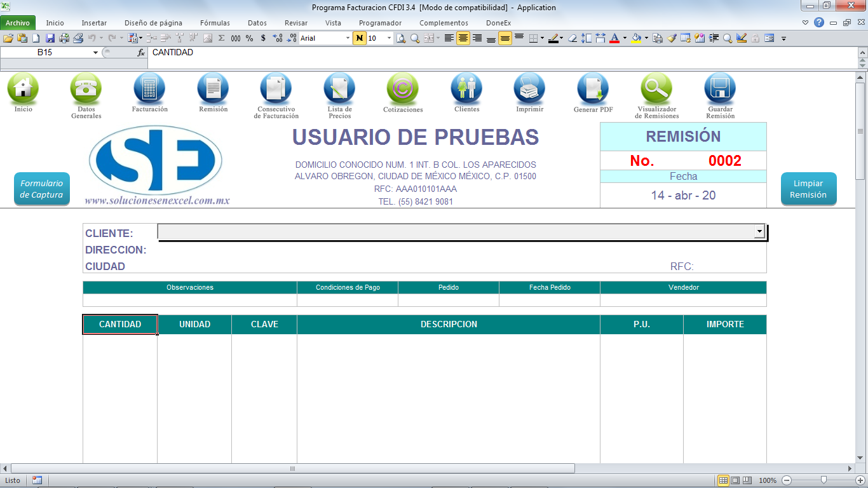Click the Generar PDF icon
Screen dimensions: 868x488
tap(593, 88)
